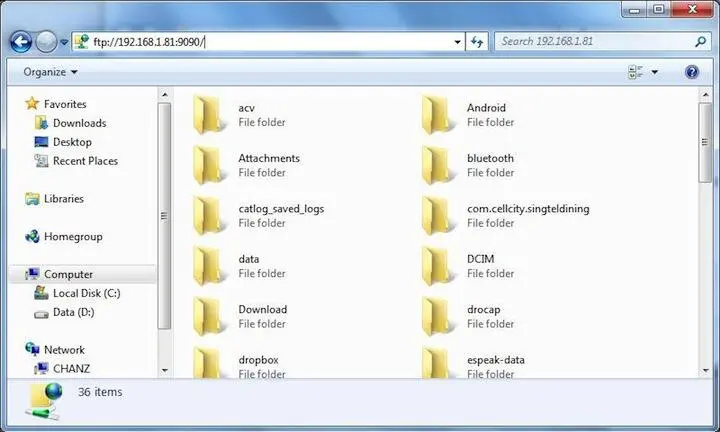Viewport: 720px width, 432px height.
Task: Open the Help question mark icon
Action: tap(691, 72)
